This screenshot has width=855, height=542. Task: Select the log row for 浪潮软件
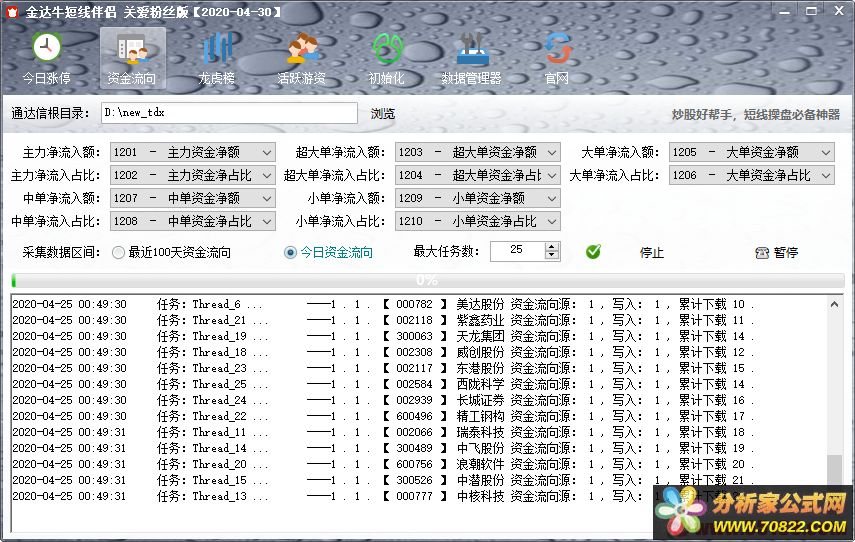(x=383, y=464)
